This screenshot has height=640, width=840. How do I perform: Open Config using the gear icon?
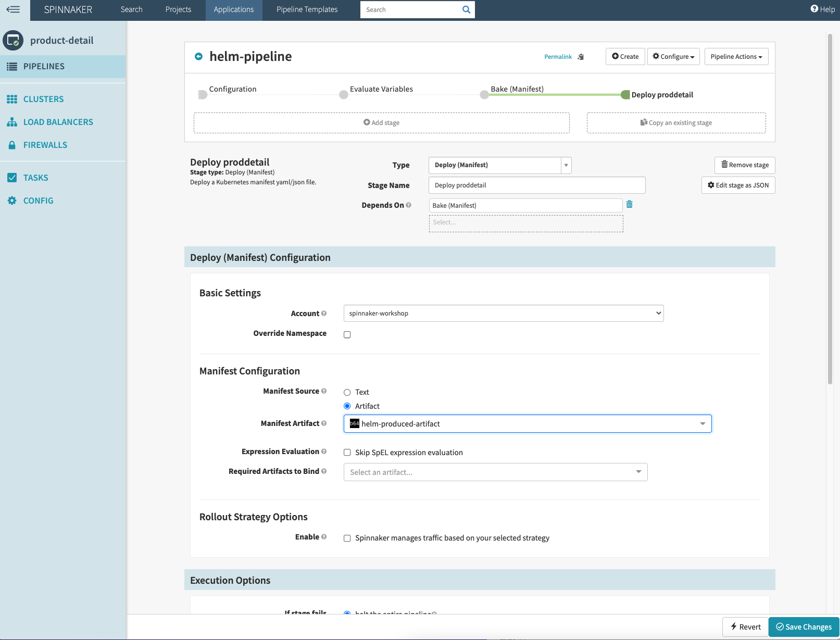tap(12, 200)
